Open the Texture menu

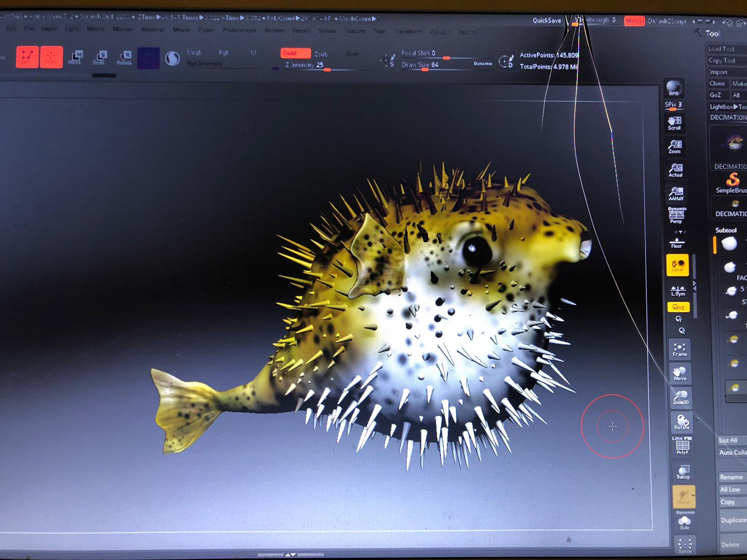click(x=355, y=31)
